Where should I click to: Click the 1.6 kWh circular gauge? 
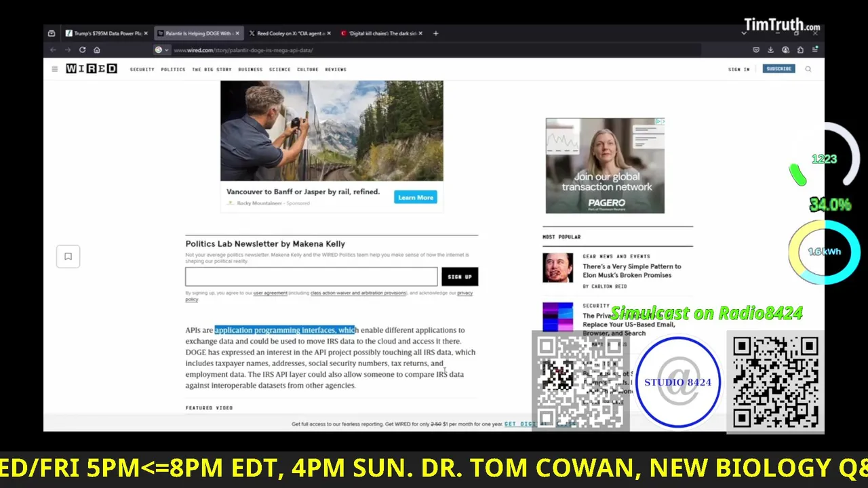pyautogui.click(x=825, y=251)
